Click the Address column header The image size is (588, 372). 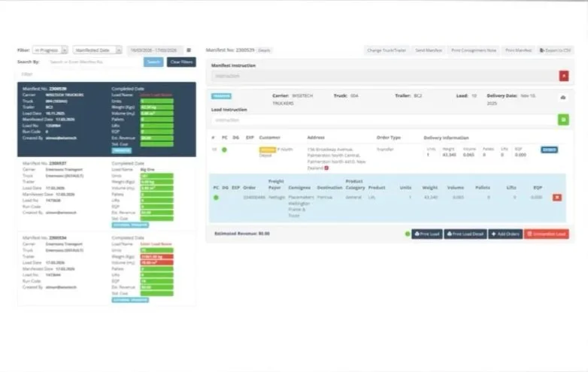coord(316,138)
